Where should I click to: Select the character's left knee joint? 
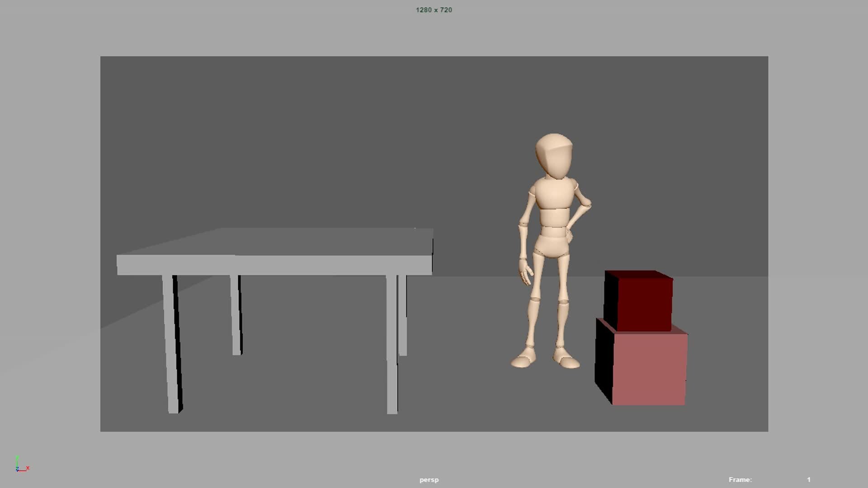(562, 303)
